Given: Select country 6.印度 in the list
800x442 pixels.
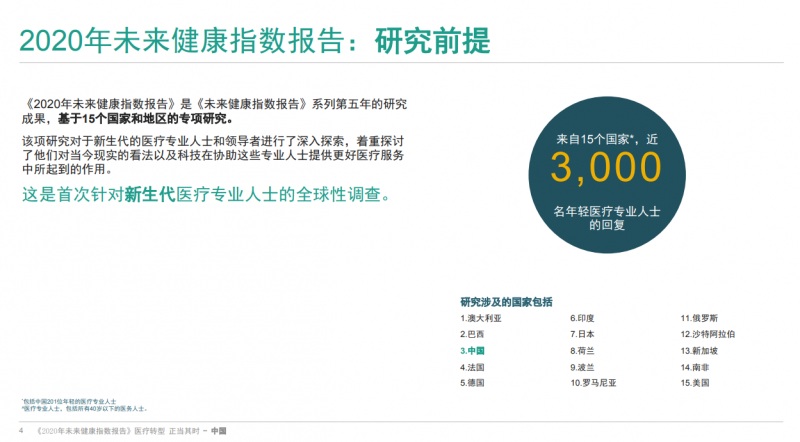Looking at the screenshot, I should [x=584, y=318].
